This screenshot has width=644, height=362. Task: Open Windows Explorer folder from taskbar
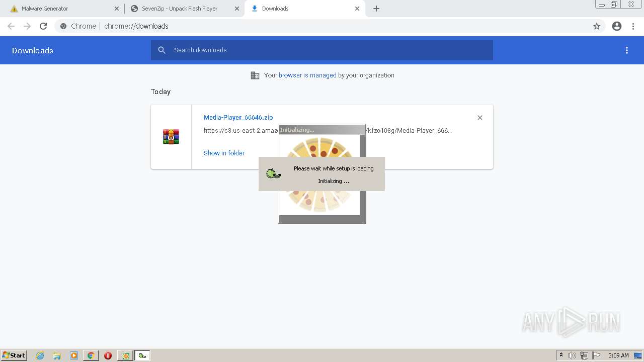tap(57, 355)
